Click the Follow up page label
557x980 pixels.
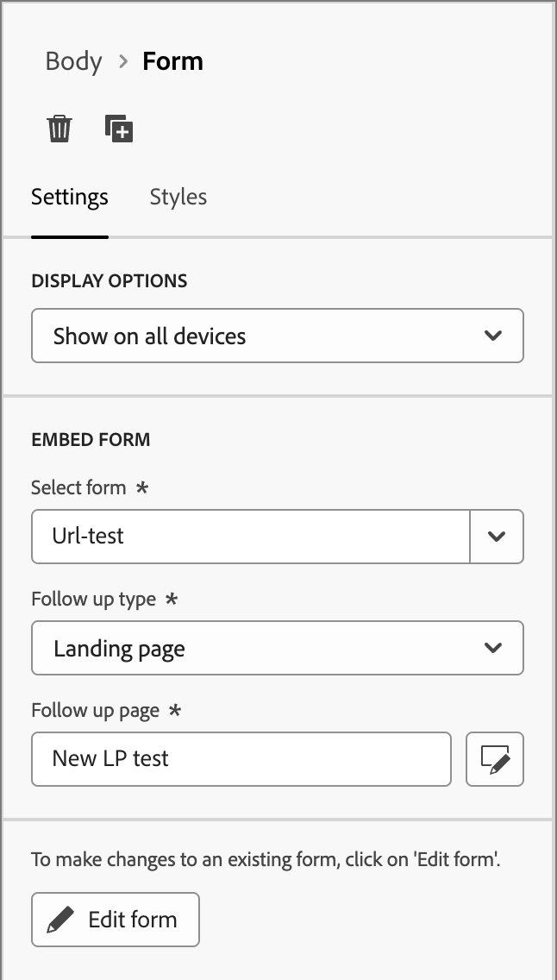coord(95,711)
